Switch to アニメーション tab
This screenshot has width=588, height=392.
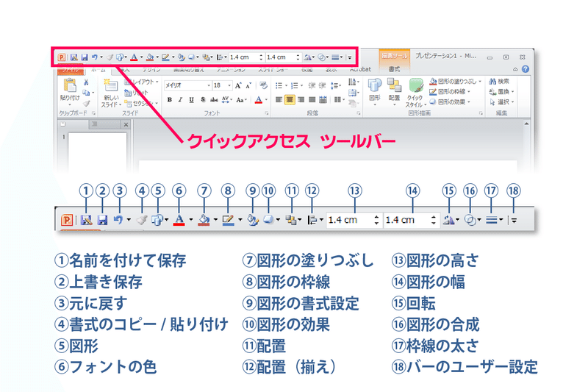(231, 70)
